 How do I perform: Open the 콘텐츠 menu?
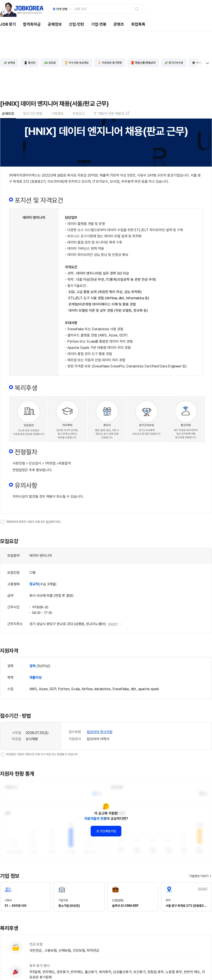(x=119, y=24)
